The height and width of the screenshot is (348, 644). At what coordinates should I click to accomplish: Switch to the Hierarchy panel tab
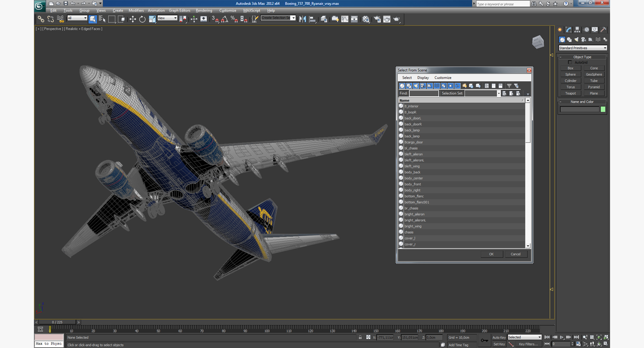(x=577, y=30)
